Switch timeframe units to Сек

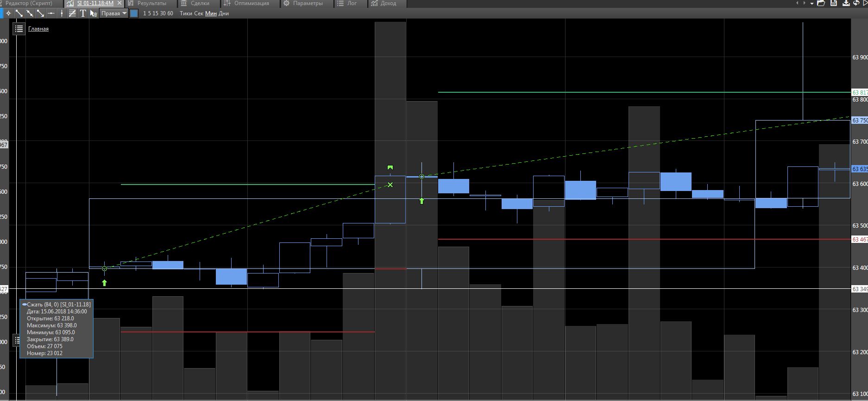(x=199, y=13)
